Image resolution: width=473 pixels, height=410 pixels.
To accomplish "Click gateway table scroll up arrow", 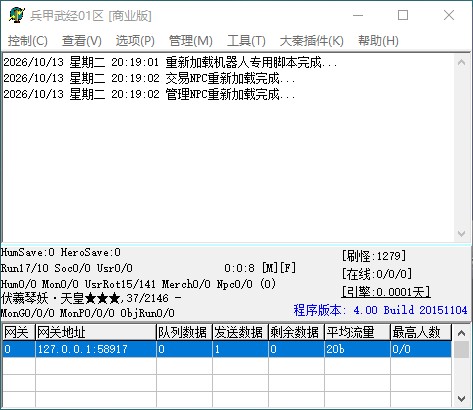I will (x=462, y=333).
